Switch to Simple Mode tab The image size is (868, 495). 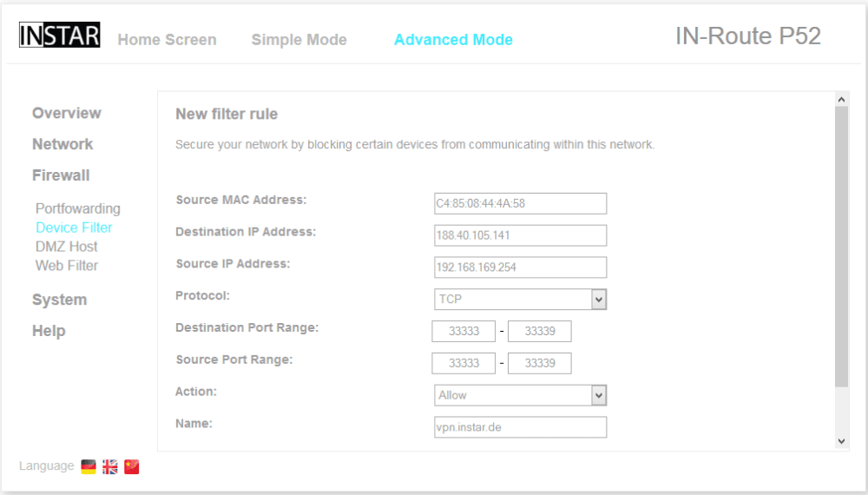(299, 40)
